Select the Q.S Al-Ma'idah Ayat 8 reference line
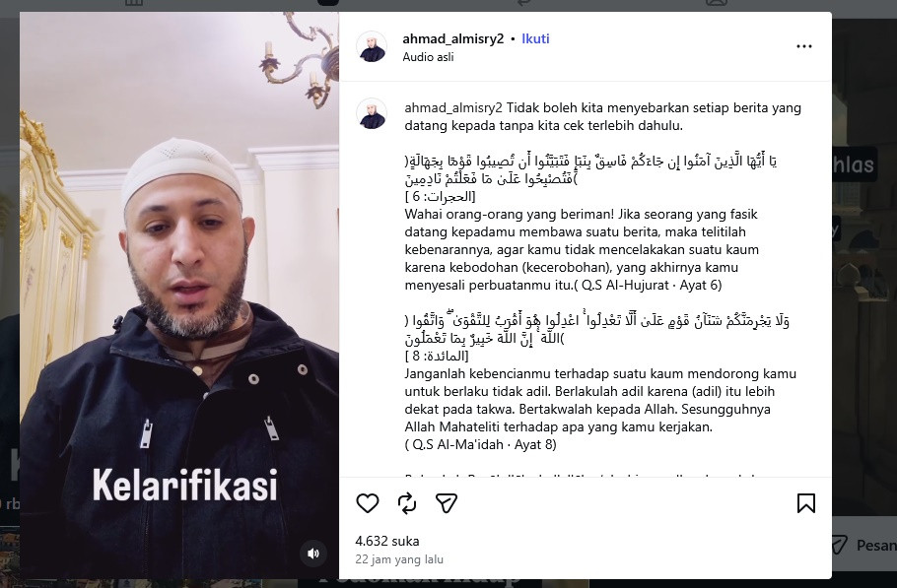 pyautogui.click(x=481, y=444)
